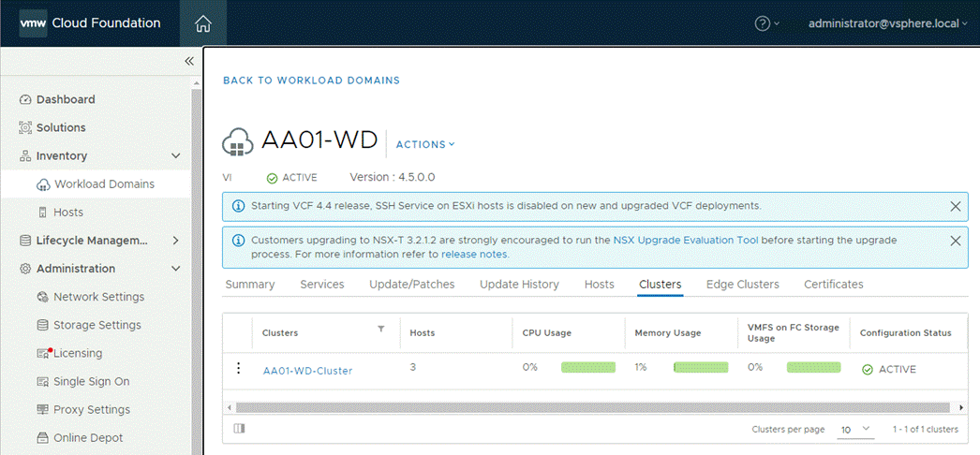Open column toggle icon below table

pyautogui.click(x=239, y=429)
